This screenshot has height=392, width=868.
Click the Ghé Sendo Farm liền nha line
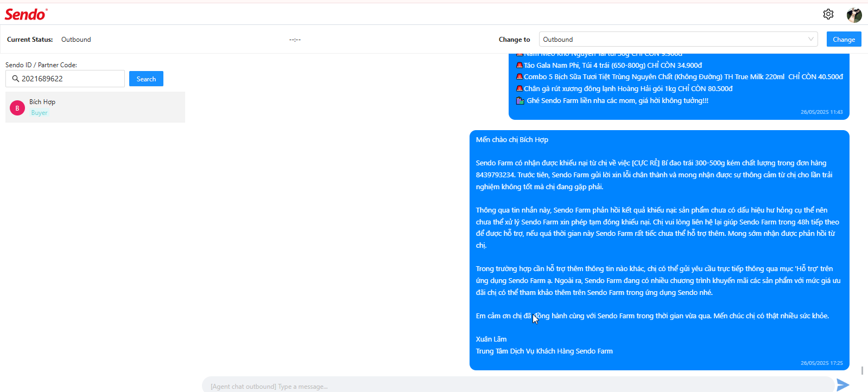click(x=612, y=100)
